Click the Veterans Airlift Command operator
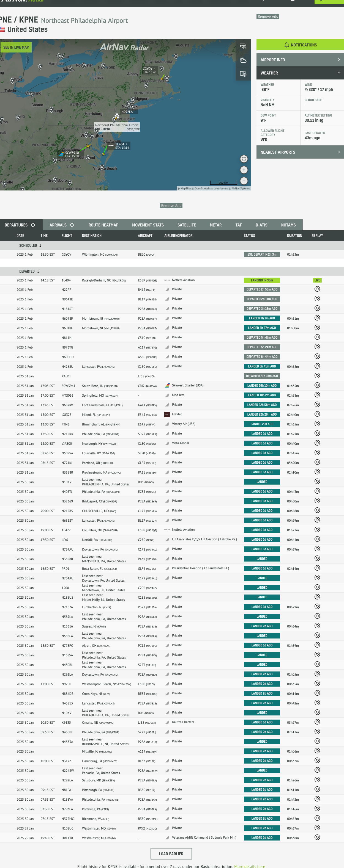This screenshot has width=344, height=868. tap(204, 837)
